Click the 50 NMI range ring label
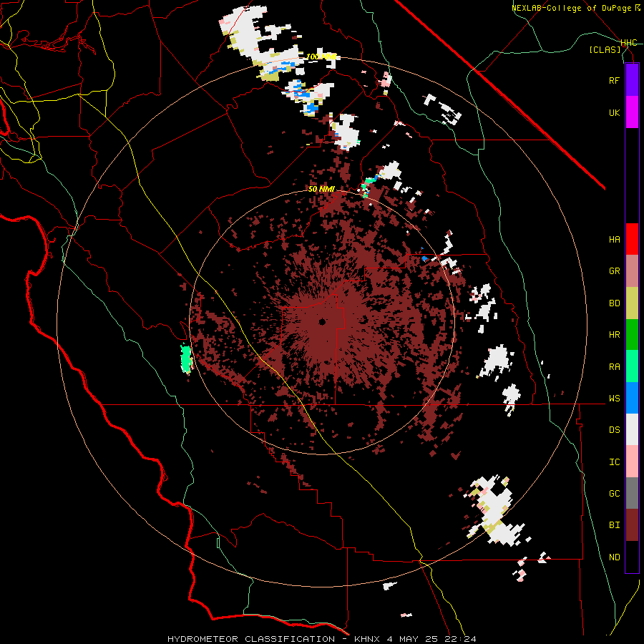The height and width of the screenshot is (644, 644). tap(321, 190)
